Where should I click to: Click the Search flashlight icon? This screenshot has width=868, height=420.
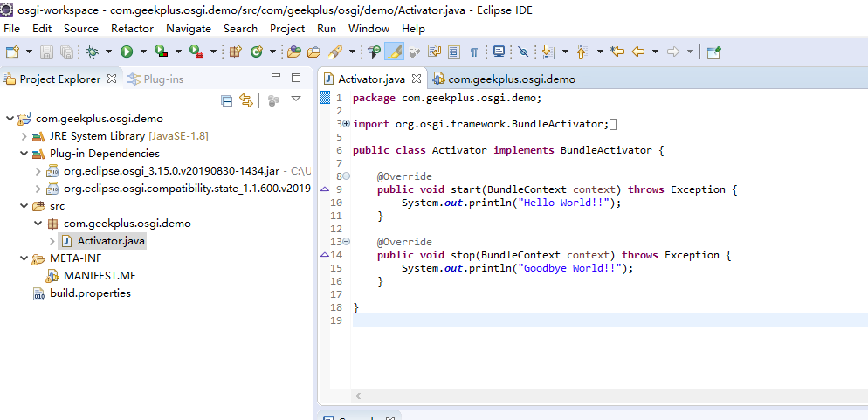pyautogui.click(x=334, y=52)
